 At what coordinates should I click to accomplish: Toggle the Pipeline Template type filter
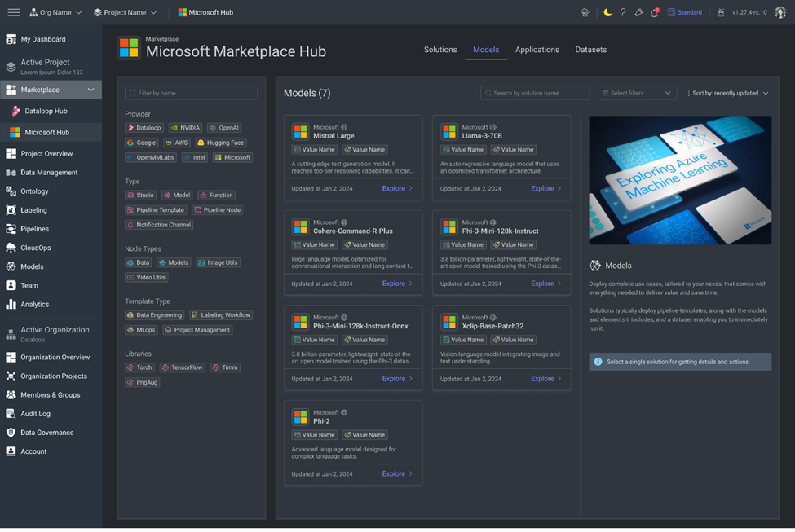click(x=156, y=209)
